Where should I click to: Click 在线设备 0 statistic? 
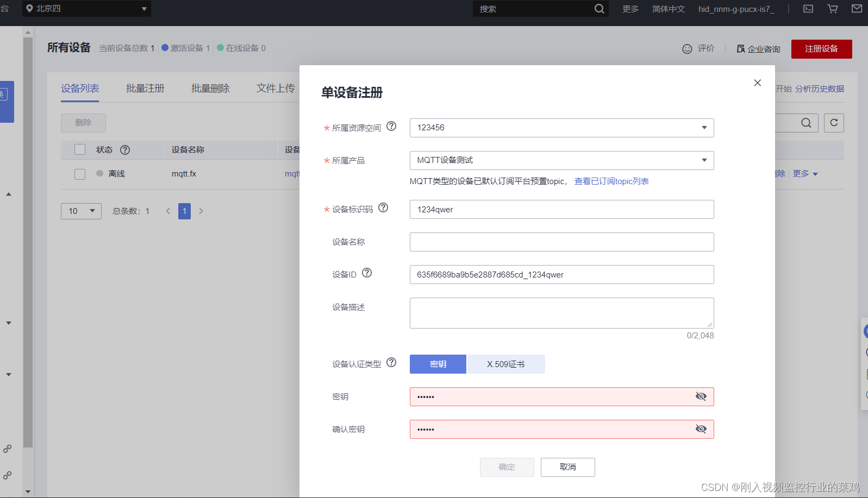241,48
